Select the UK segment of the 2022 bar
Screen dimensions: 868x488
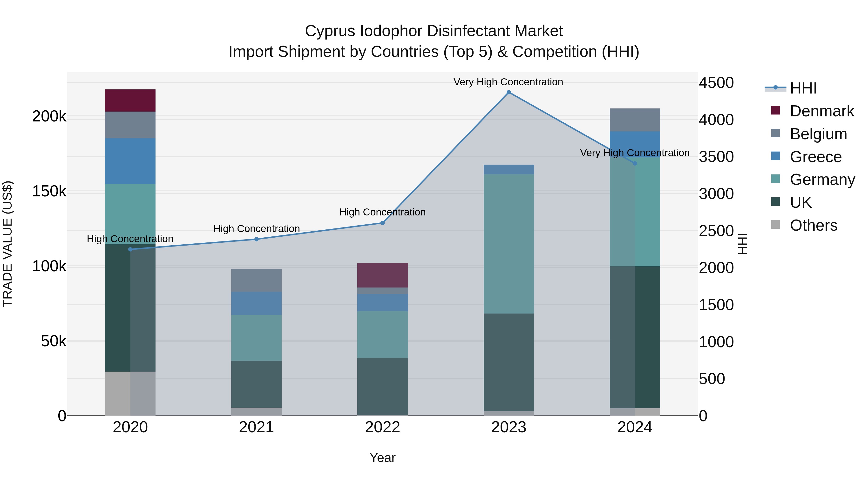click(x=382, y=386)
